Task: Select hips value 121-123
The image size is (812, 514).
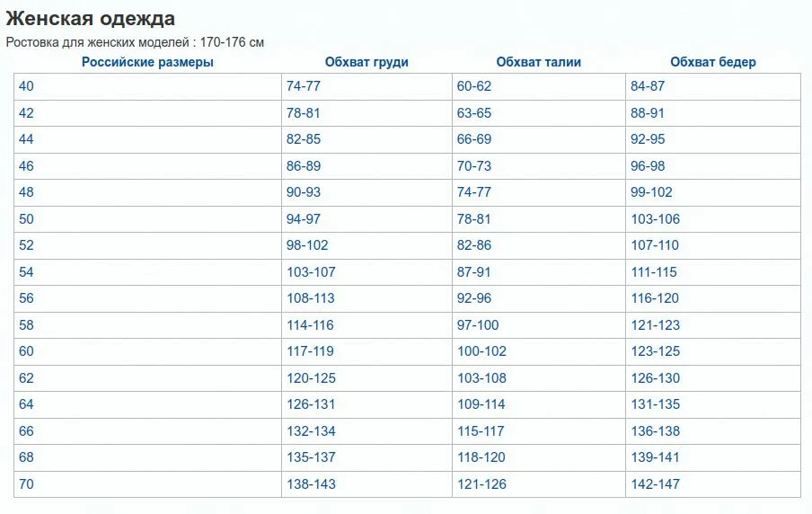Action: (x=655, y=325)
